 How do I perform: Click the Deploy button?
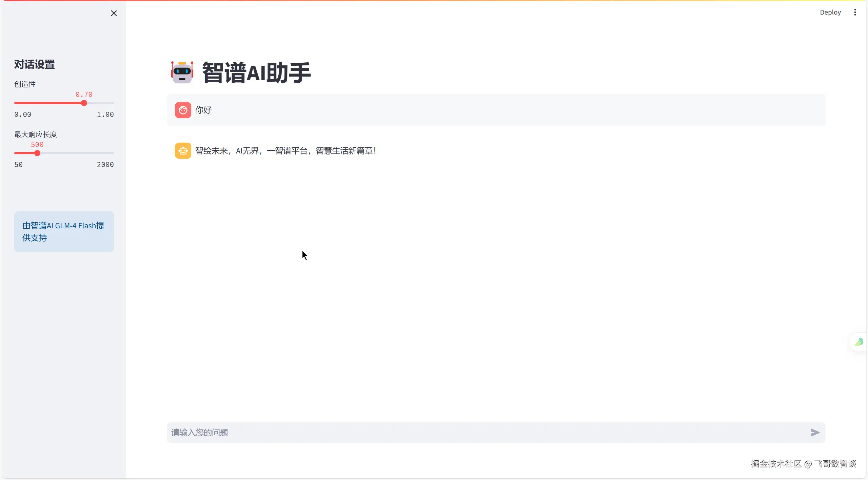coord(830,12)
